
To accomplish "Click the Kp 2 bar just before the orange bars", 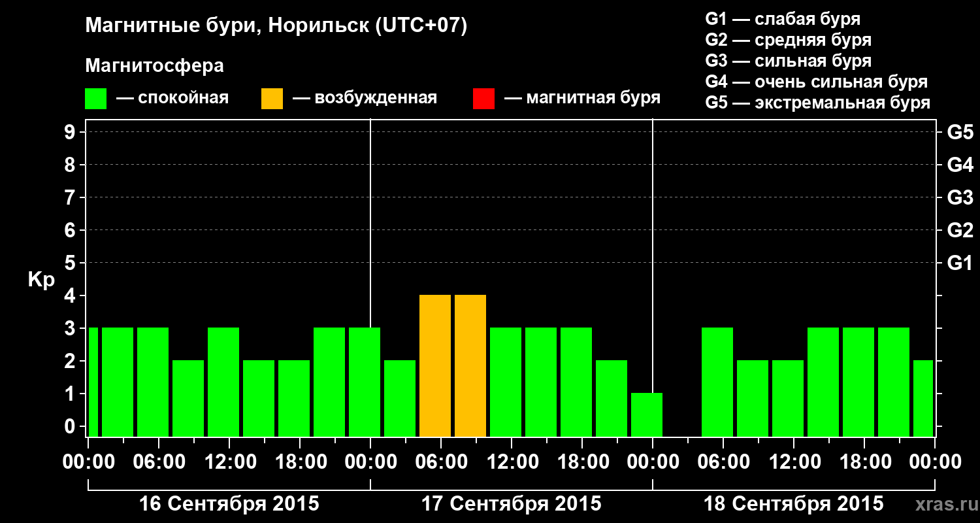I will coord(400,398).
